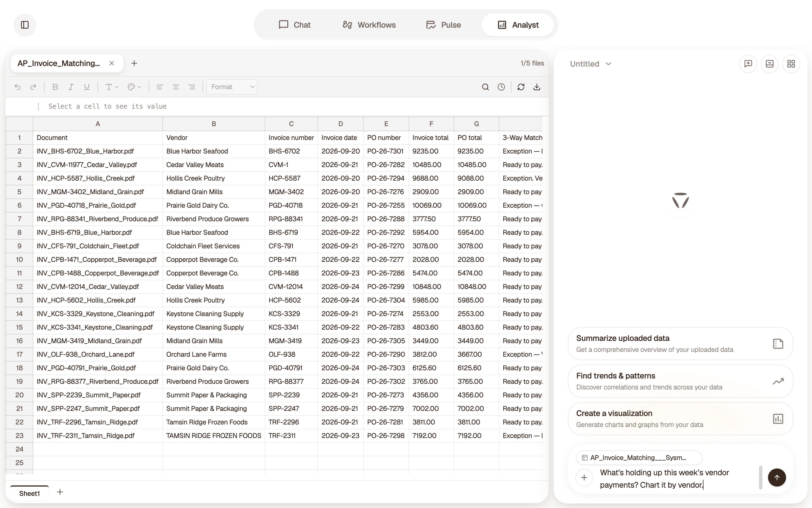Align text left
This screenshot has height=508, width=812.
[160, 87]
